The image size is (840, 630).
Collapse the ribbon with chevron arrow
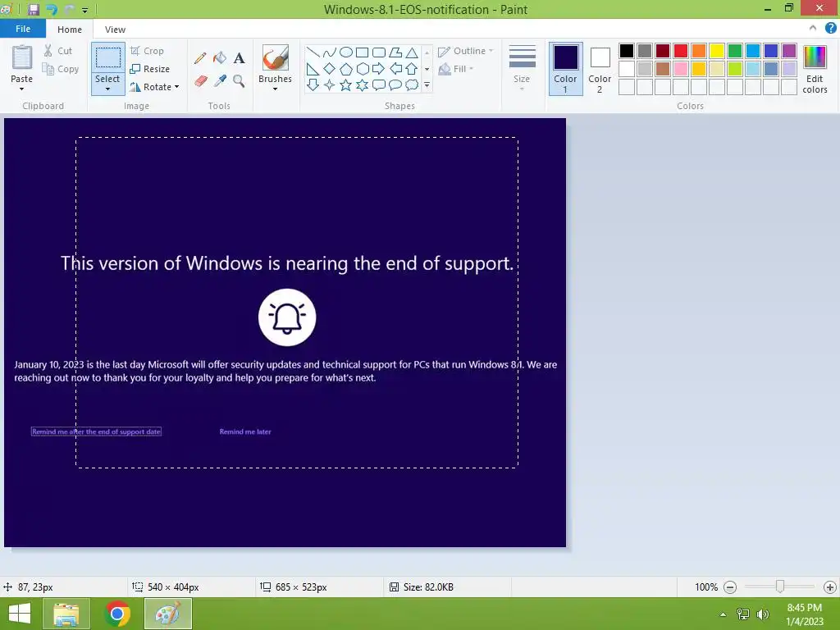point(813,29)
